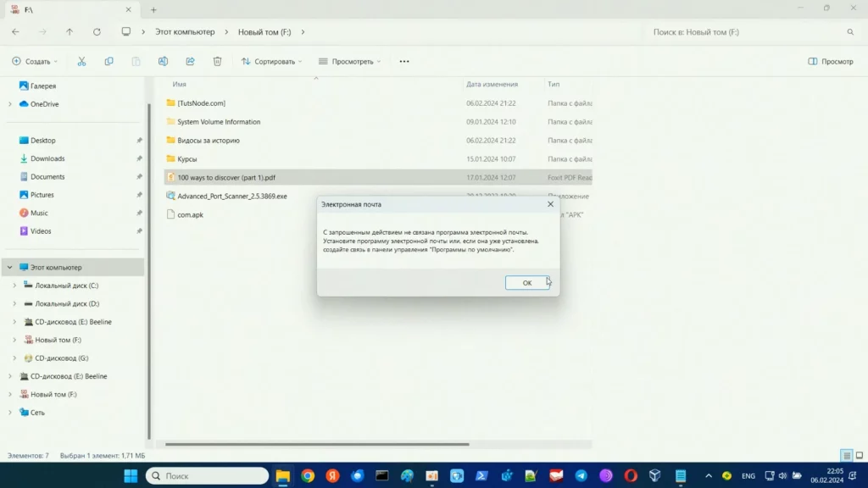Screen dimensions: 868x488
Task: Unpin Desktop using its pin icon
Action: 139,141
